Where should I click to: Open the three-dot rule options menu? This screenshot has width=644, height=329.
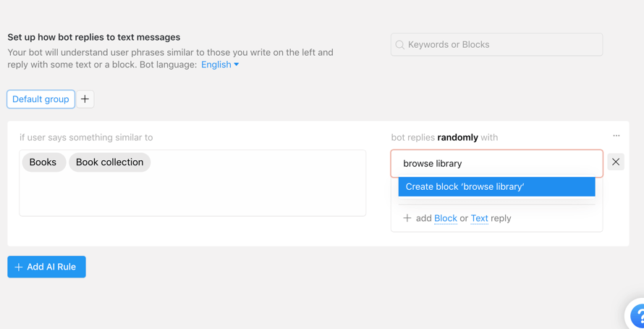click(617, 136)
